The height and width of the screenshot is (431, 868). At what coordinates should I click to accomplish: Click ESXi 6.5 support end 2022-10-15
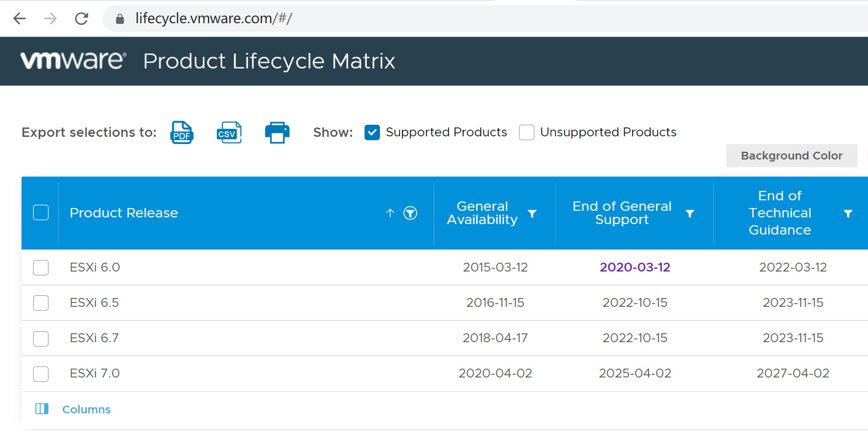coord(635,302)
